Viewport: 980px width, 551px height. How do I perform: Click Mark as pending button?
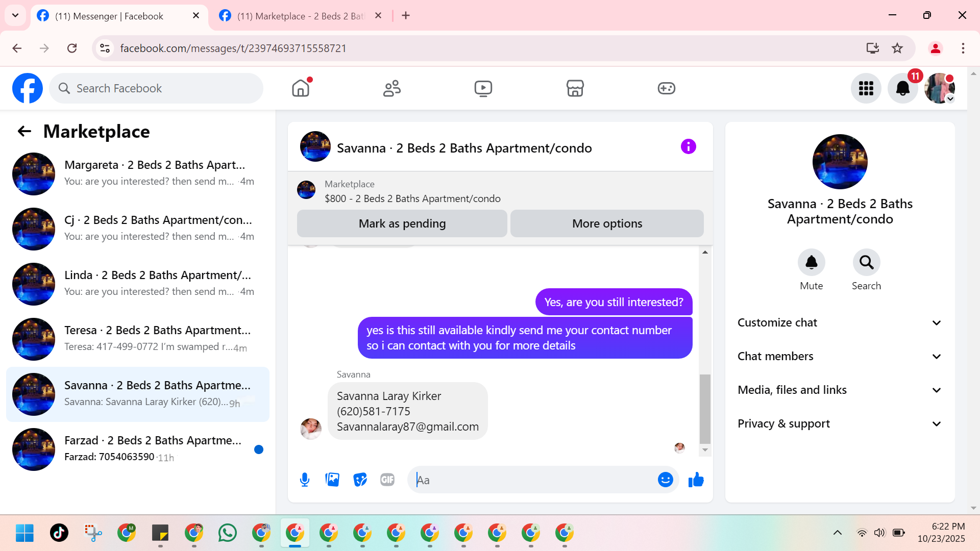pyautogui.click(x=402, y=223)
